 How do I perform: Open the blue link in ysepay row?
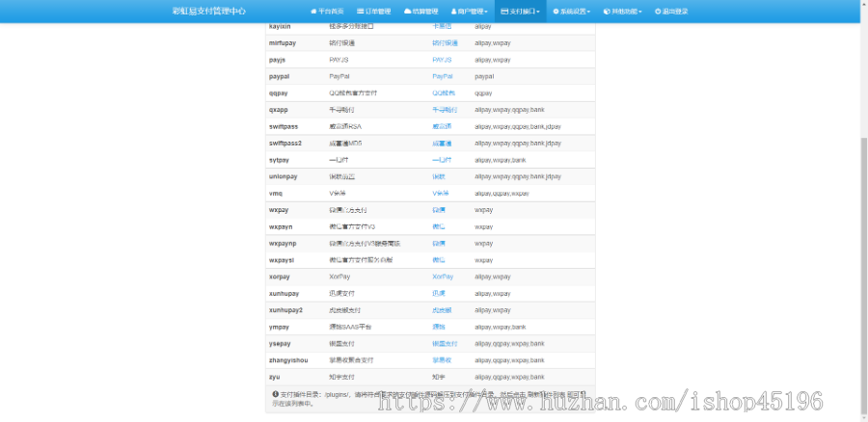click(x=445, y=343)
